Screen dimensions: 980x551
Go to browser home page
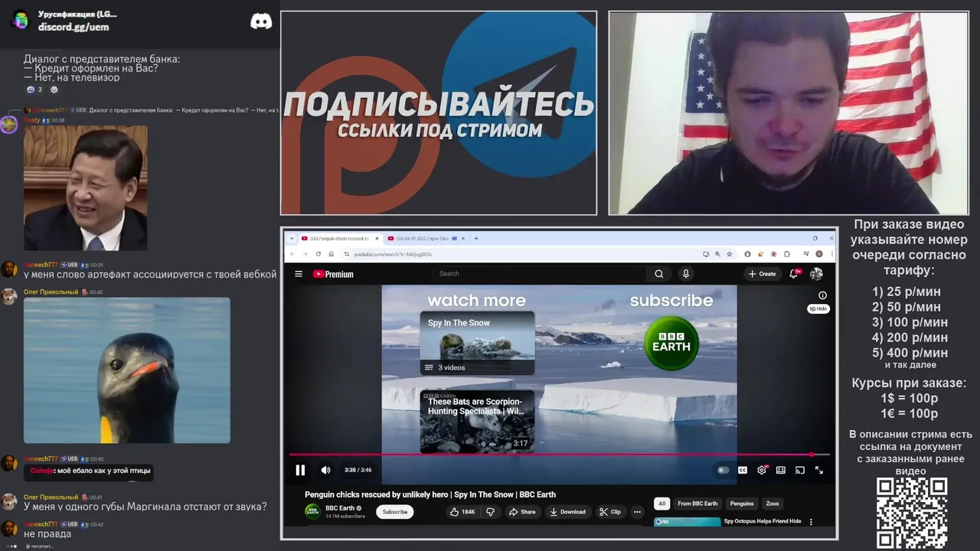331,254
